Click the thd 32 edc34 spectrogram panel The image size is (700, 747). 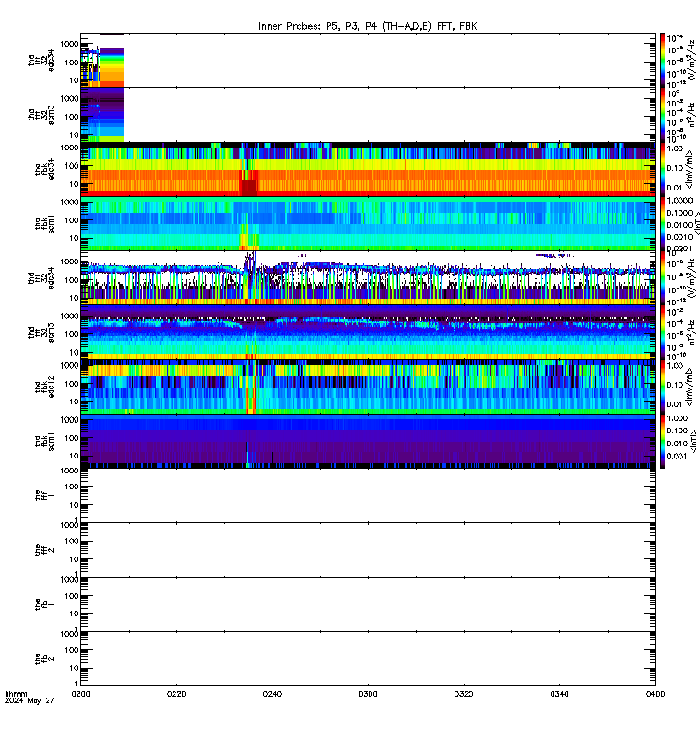click(x=368, y=278)
